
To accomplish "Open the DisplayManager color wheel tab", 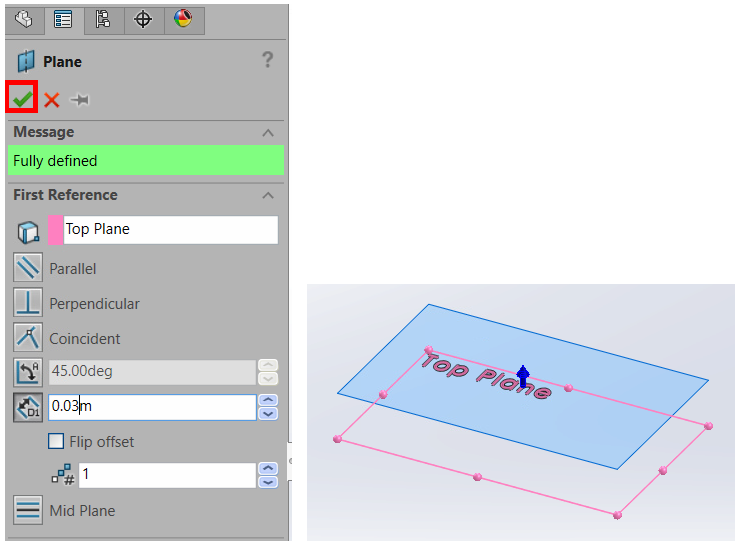I will (182, 19).
